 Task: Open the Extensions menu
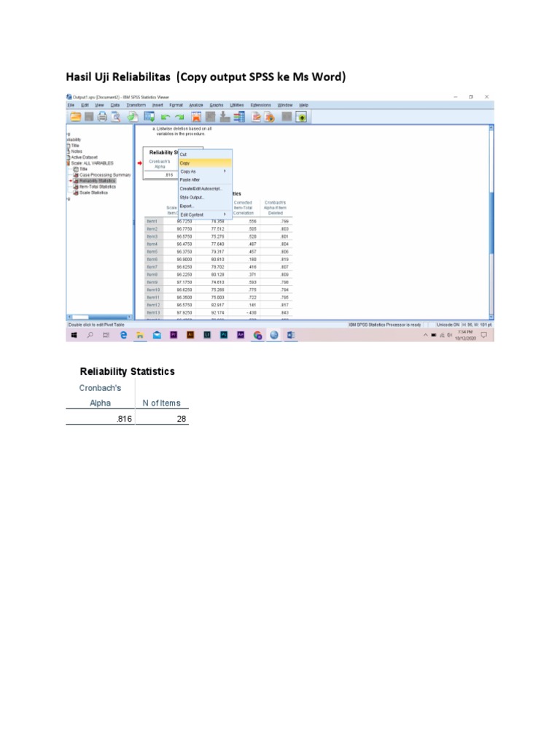click(260, 105)
